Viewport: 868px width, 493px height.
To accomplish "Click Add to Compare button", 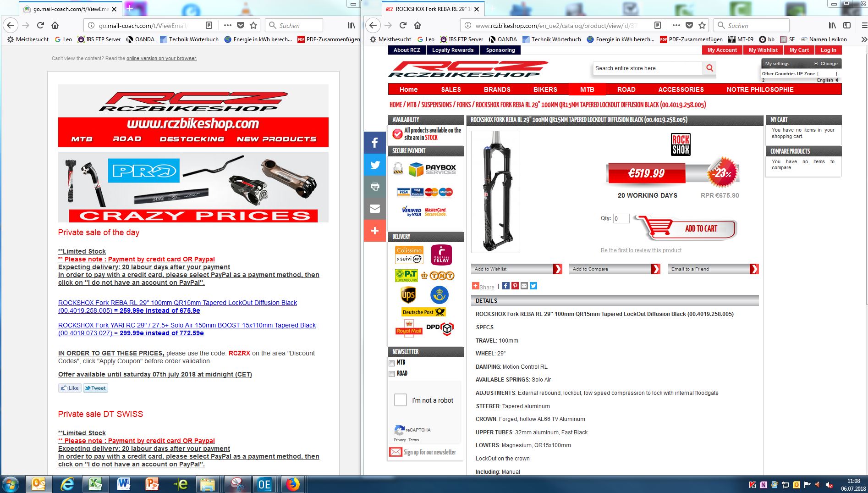I will (x=615, y=269).
